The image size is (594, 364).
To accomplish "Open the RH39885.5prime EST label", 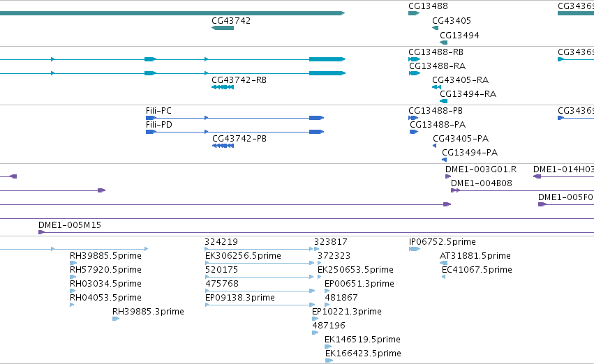I will pos(105,256).
